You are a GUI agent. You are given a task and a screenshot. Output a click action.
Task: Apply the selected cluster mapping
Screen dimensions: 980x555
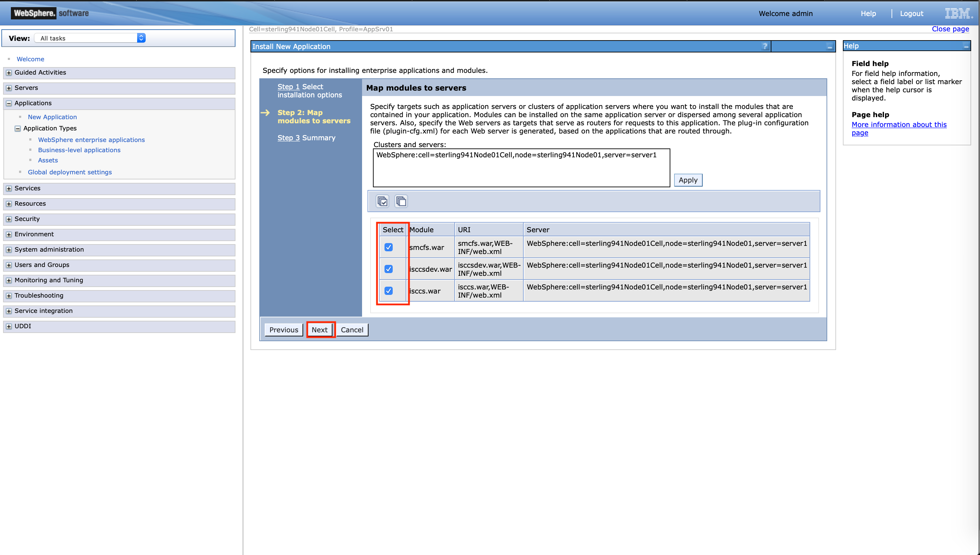coord(687,179)
